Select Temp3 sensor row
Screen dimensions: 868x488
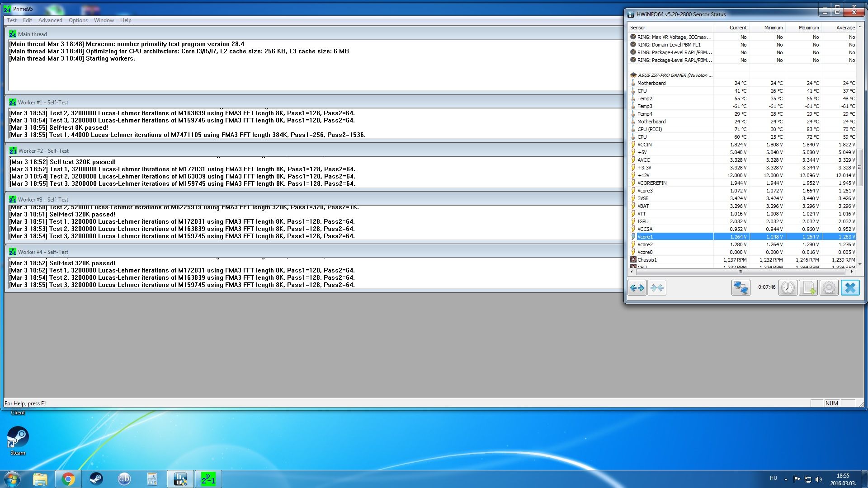[742, 106]
